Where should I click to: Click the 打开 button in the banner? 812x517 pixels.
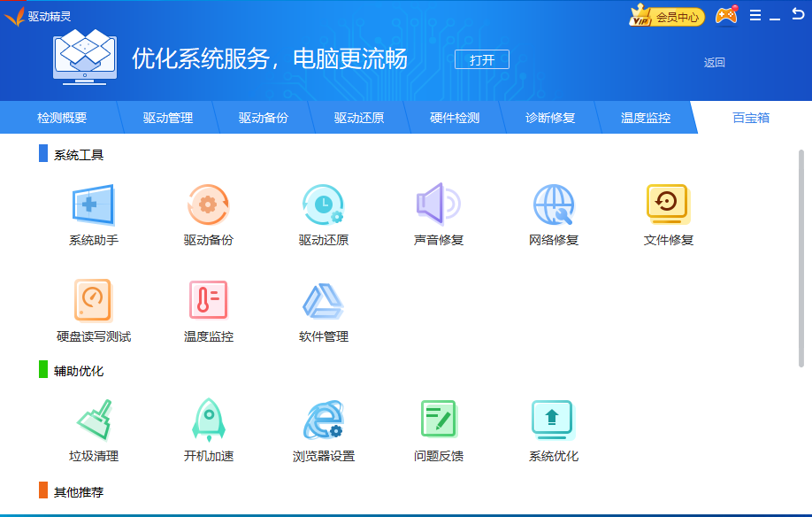tap(481, 59)
